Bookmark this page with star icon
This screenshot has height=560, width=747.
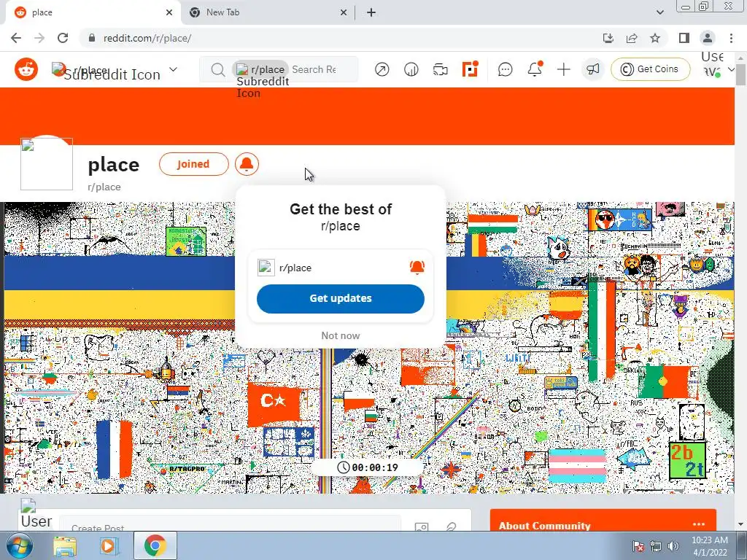coord(655,38)
